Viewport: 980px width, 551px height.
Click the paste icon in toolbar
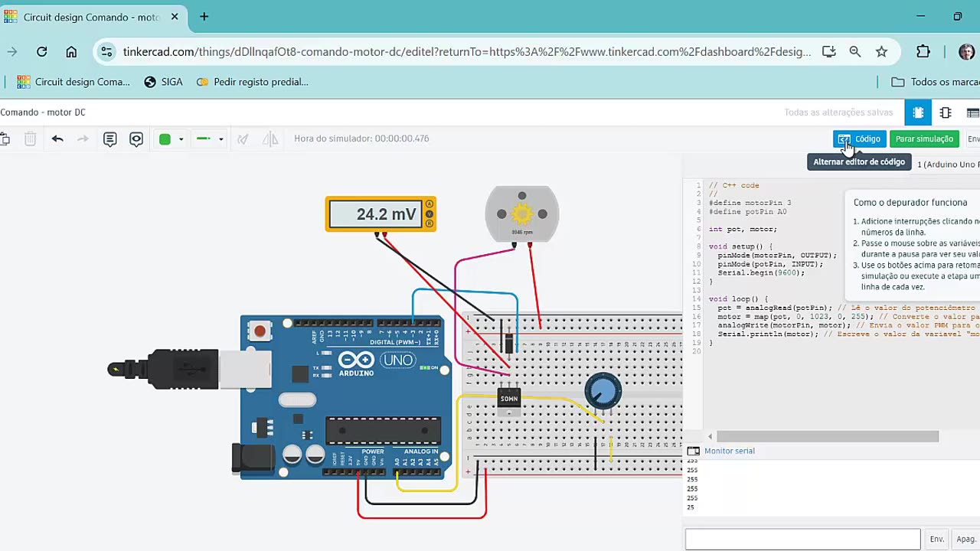pos(5,139)
